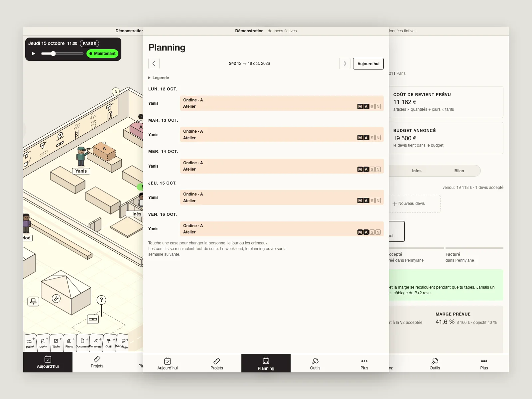Select the crate labeled A near Yanis
This screenshot has width=532, height=399.
click(104, 151)
